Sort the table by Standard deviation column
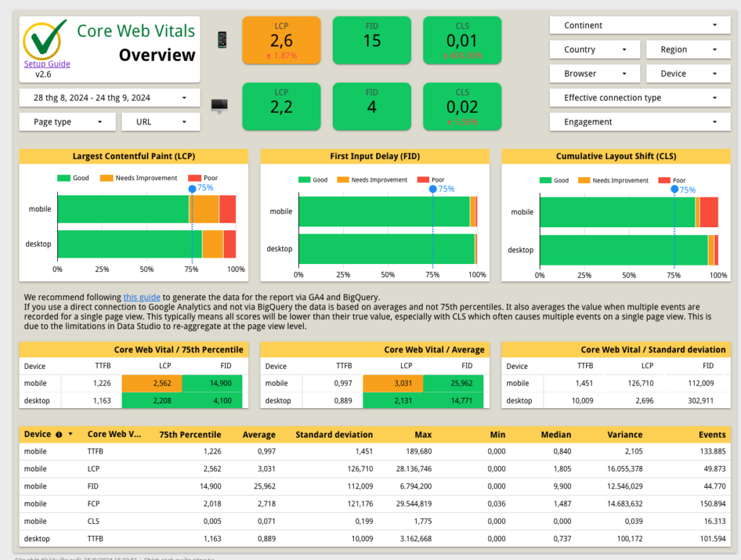The image size is (741, 560). (x=334, y=435)
